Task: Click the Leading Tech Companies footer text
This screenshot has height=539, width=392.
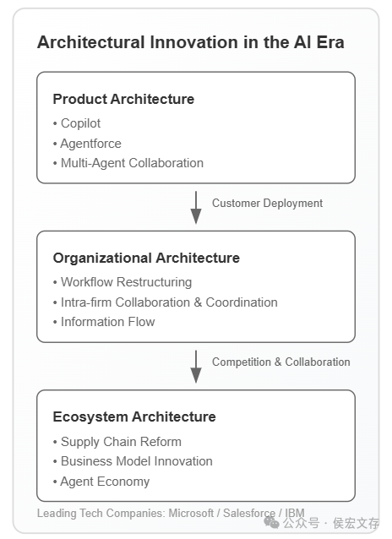Action: 171,513
